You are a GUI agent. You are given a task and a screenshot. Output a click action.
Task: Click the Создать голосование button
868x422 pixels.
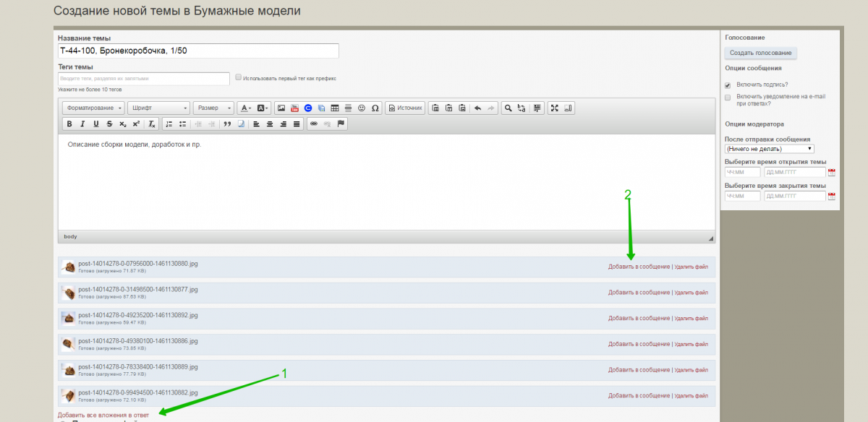click(760, 53)
